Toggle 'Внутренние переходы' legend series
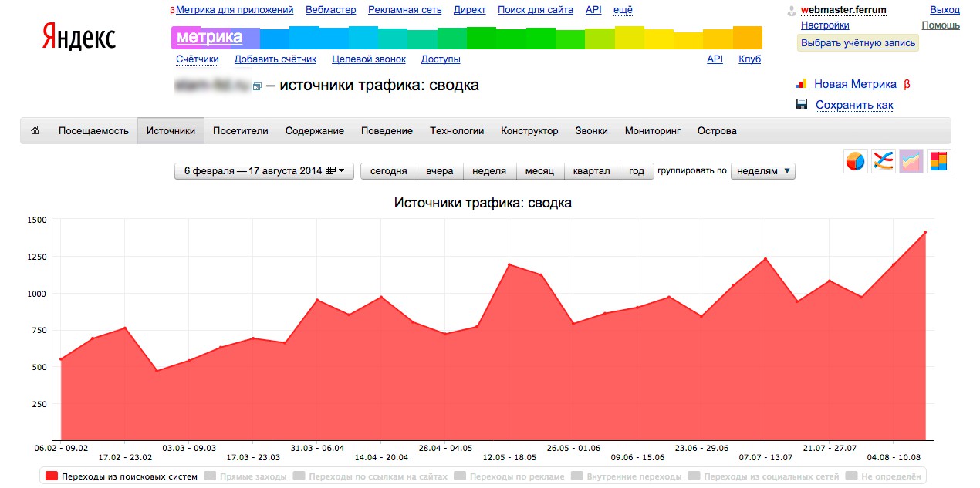980x488 pixels. 627,476
